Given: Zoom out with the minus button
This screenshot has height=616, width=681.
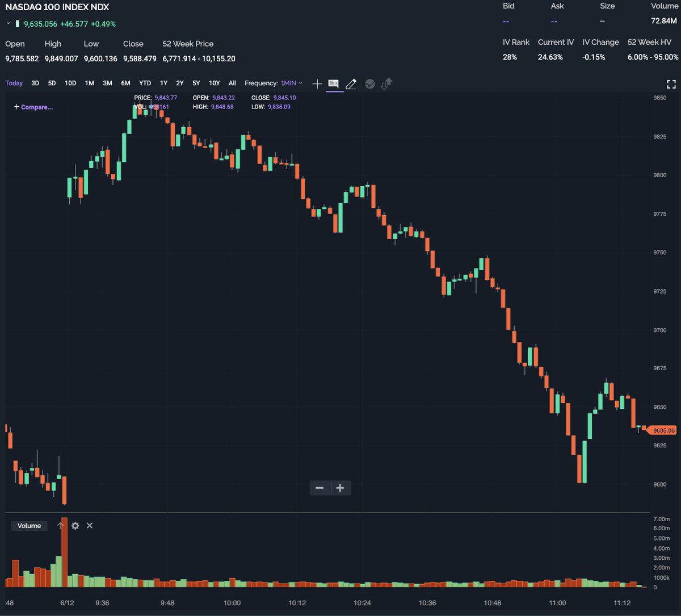Looking at the screenshot, I should coord(320,488).
